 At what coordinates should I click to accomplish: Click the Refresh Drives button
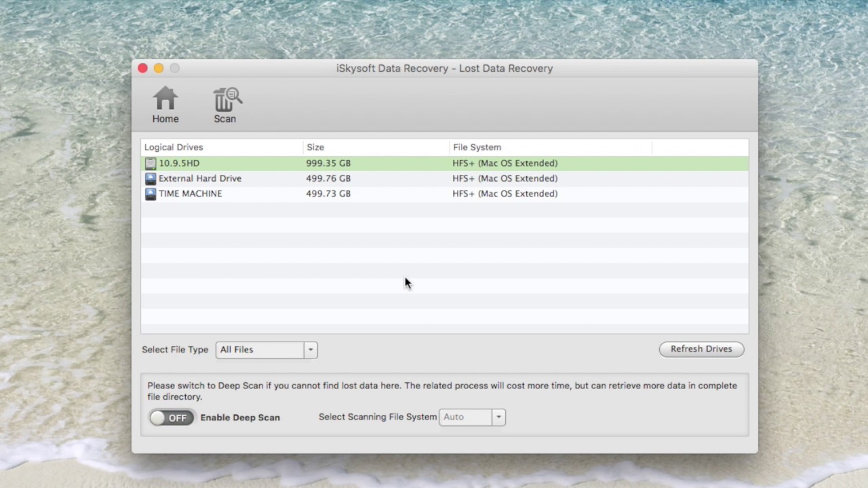(701, 349)
